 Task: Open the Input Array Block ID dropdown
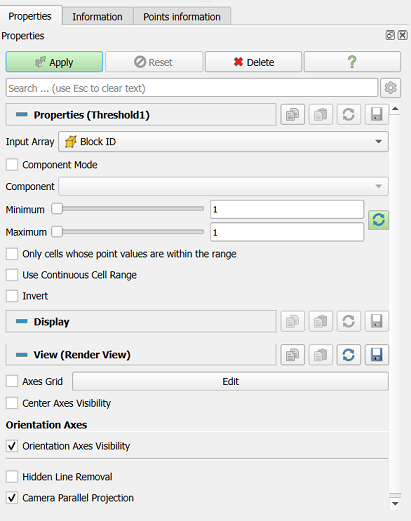(223, 142)
